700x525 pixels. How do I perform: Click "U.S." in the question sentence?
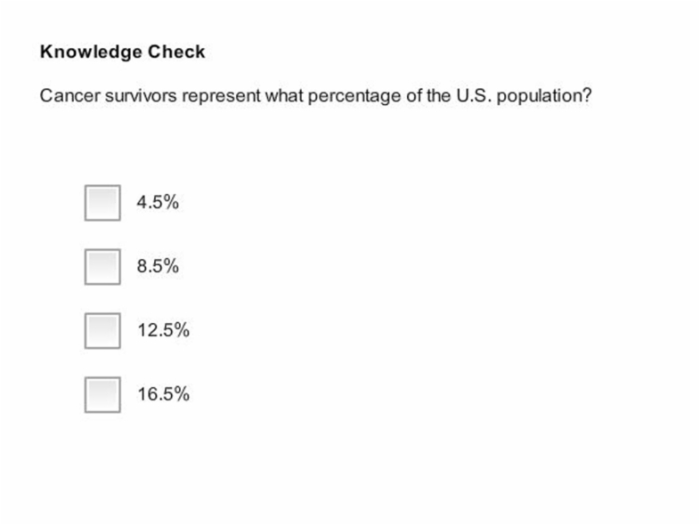(474, 96)
